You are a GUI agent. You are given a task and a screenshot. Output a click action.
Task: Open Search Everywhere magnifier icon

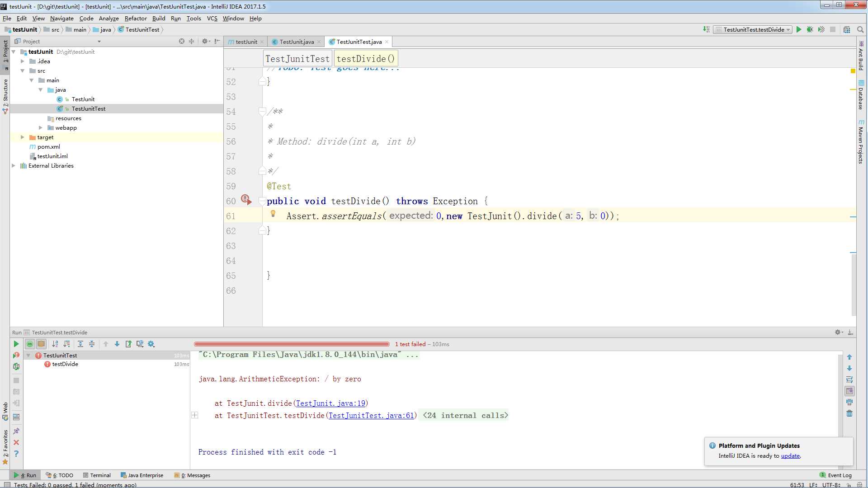coord(860,30)
